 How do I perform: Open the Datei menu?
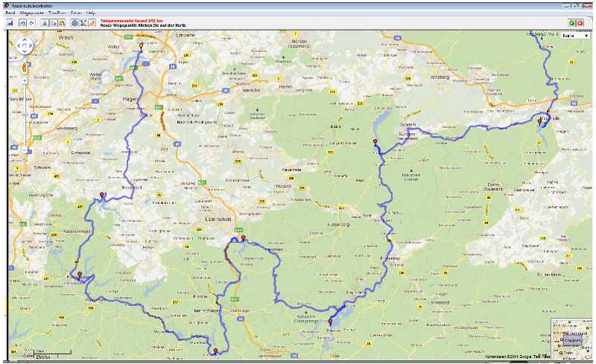point(10,13)
